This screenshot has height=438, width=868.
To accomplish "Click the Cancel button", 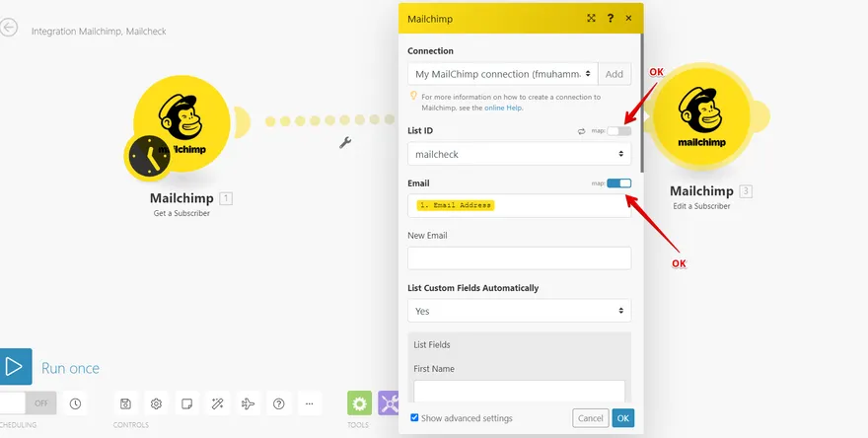I will coord(591,418).
